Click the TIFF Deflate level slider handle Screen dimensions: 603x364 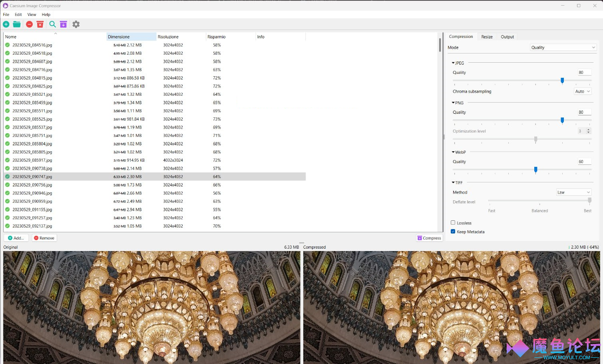point(589,200)
